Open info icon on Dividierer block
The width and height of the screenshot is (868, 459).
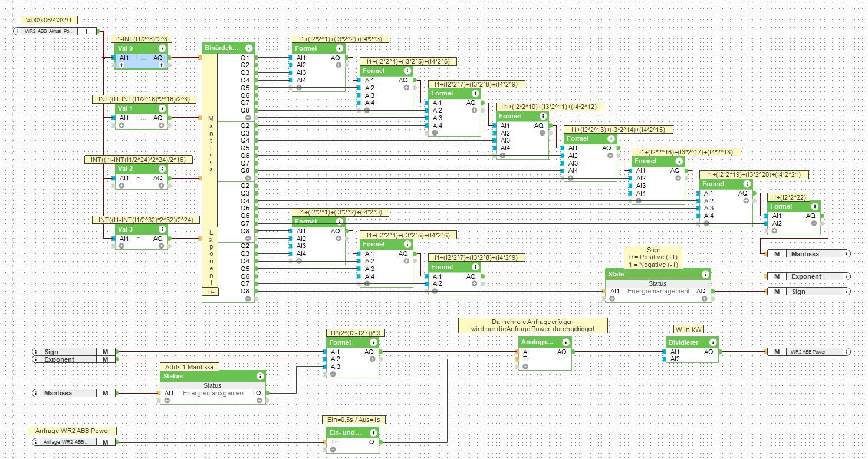(713, 342)
